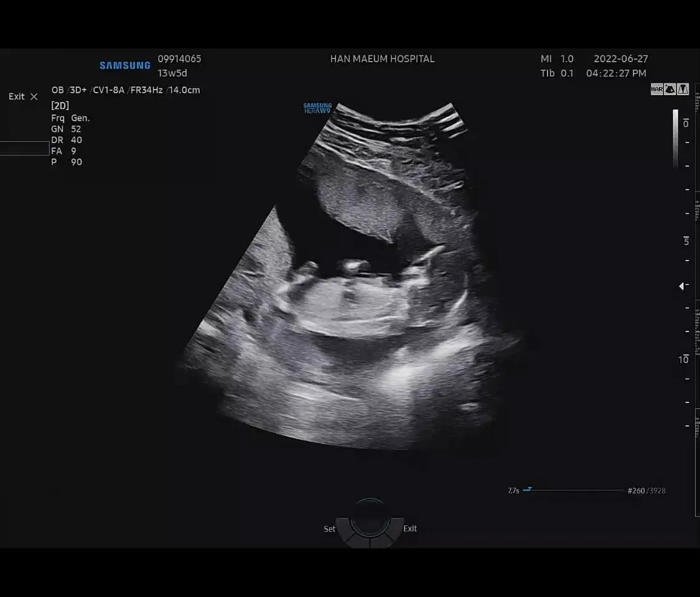Click the top-left Exit label
Image resolution: width=700 pixels, height=597 pixels.
point(17,96)
